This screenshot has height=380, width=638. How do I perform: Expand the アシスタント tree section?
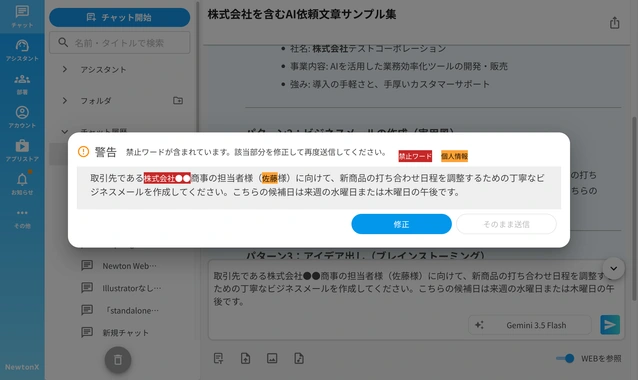65,69
